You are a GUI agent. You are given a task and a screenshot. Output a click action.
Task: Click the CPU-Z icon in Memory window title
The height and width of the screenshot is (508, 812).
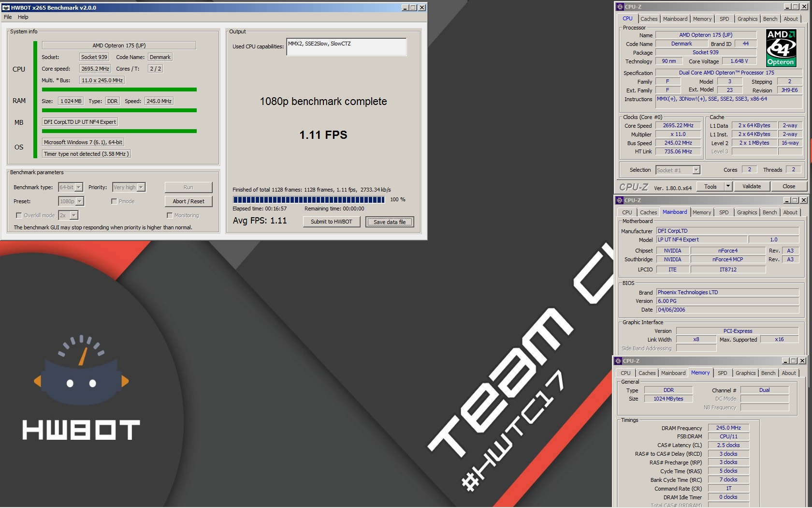pyautogui.click(x=618, y=361)
